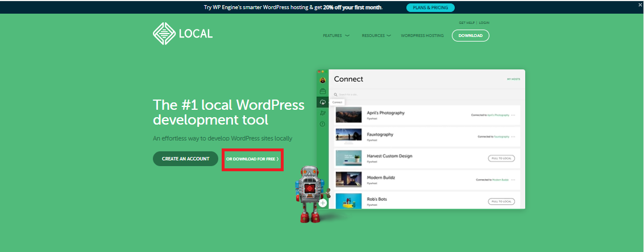Open the My Hosts link

tap(513, 79)
